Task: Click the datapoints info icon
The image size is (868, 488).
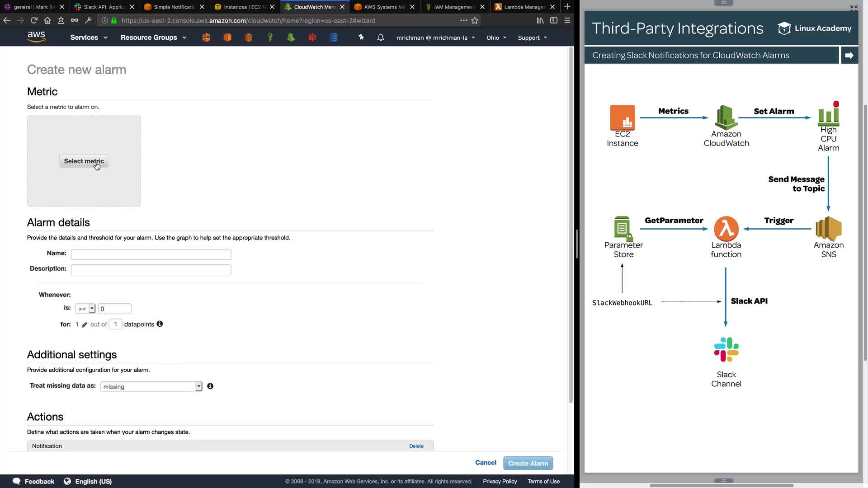Action: 160,324
